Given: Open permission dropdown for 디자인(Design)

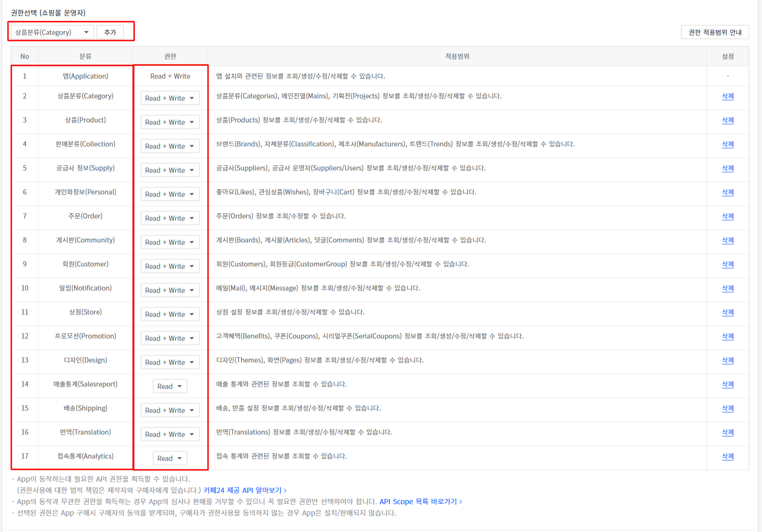Looking at the screenshot, I should coord(169,363).
